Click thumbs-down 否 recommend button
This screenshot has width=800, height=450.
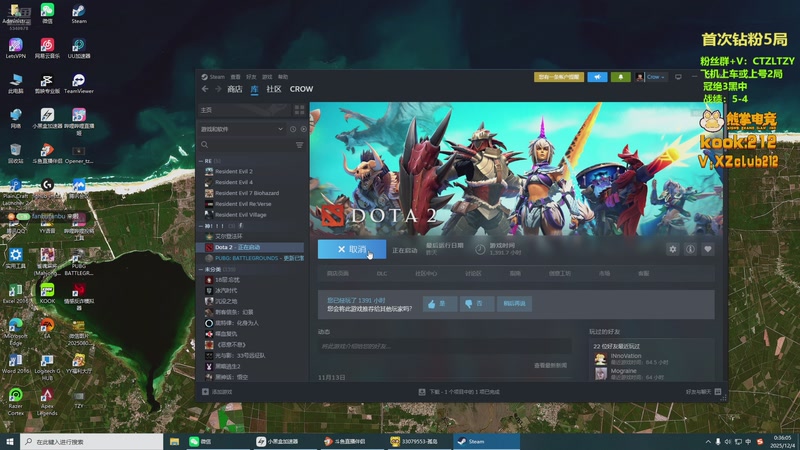tap(477, 304)
